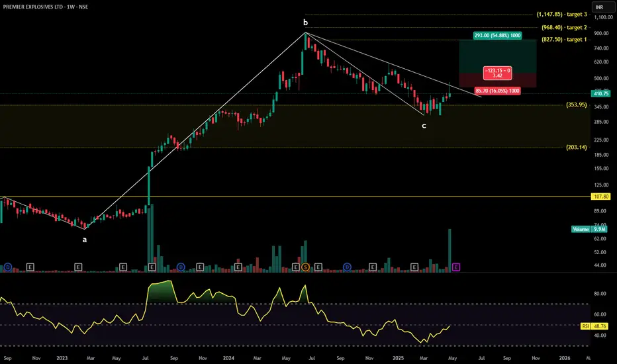
Task: Select the wave label 'a'
Action: [x=85, y=240]
